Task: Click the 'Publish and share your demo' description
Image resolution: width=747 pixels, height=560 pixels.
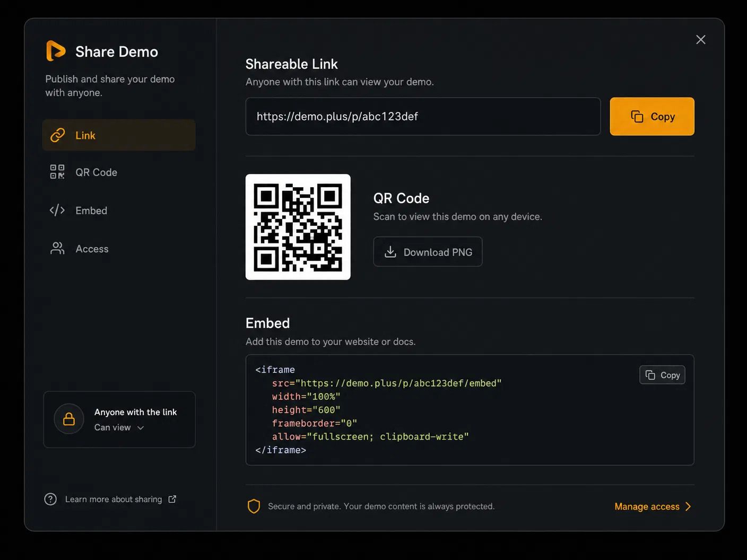Action: [x=110, y=85]
